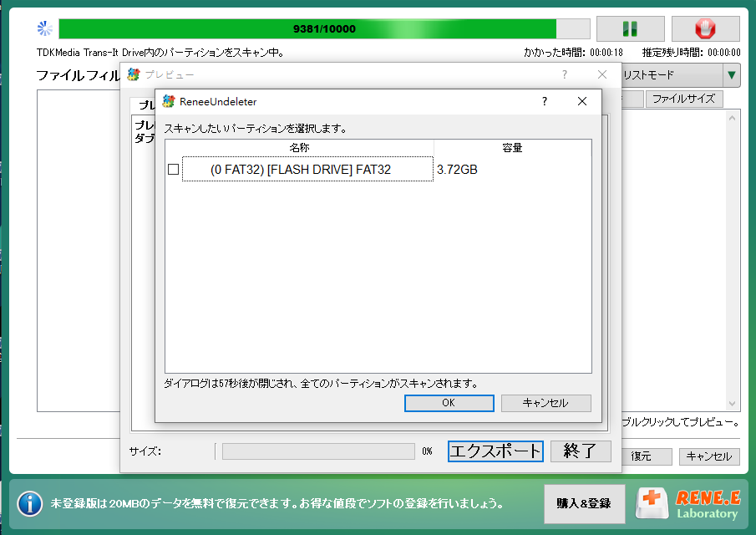This screenshot has width=756, height=535.
Task: Stop the scan with the red hand button
Action: point(705,29)
